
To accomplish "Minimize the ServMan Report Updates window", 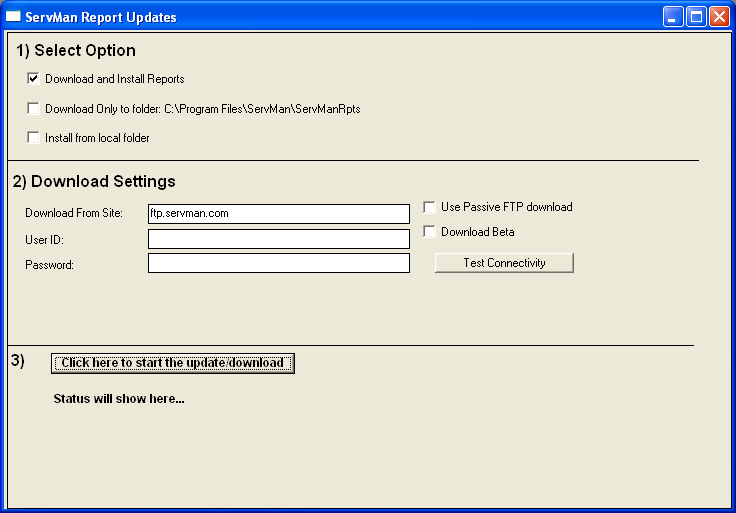I will click(x=673, y=17).
